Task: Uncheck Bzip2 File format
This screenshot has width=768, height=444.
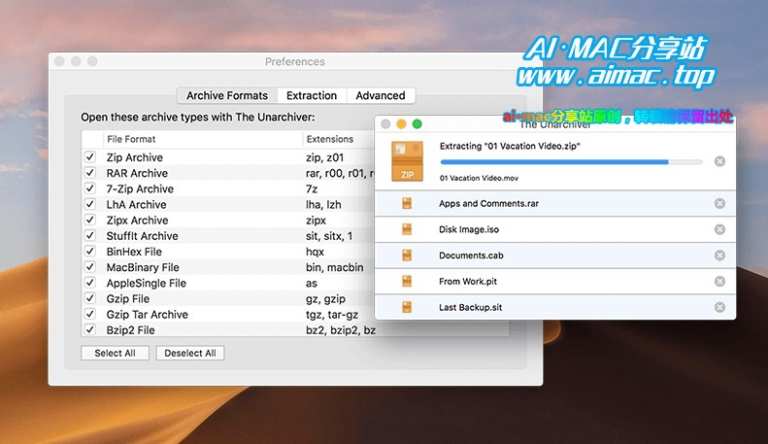Action: pyautogui.click(x=90, y=329)
